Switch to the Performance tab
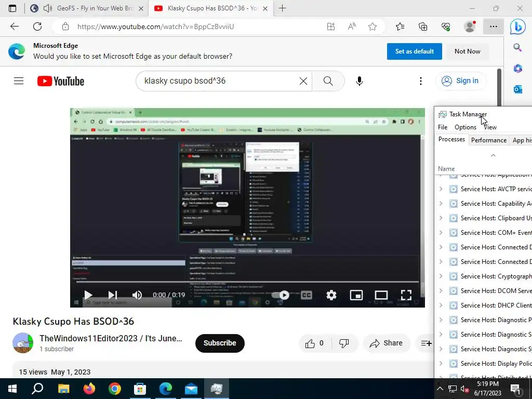532x399 pixels. point(489,140)
